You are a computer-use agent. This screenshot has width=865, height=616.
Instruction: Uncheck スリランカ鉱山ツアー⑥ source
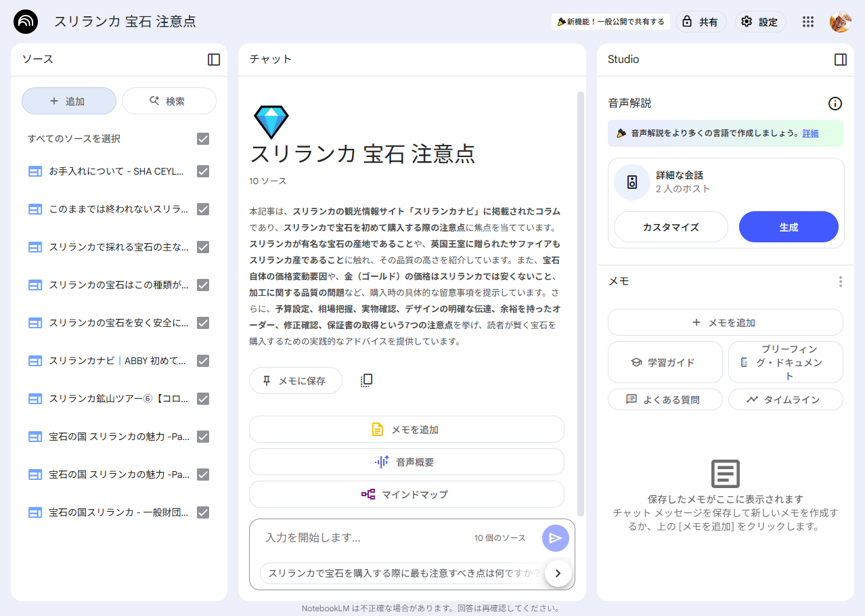(203, 399)
